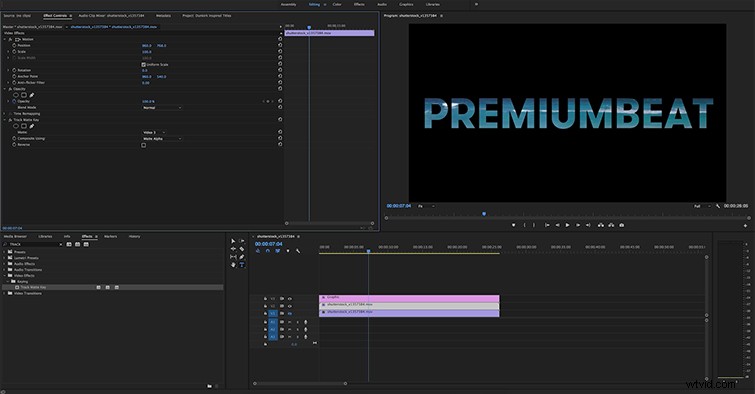
Task: Click Play in the Program monitor
Action: pyautogui.click(x=567, y=225)
